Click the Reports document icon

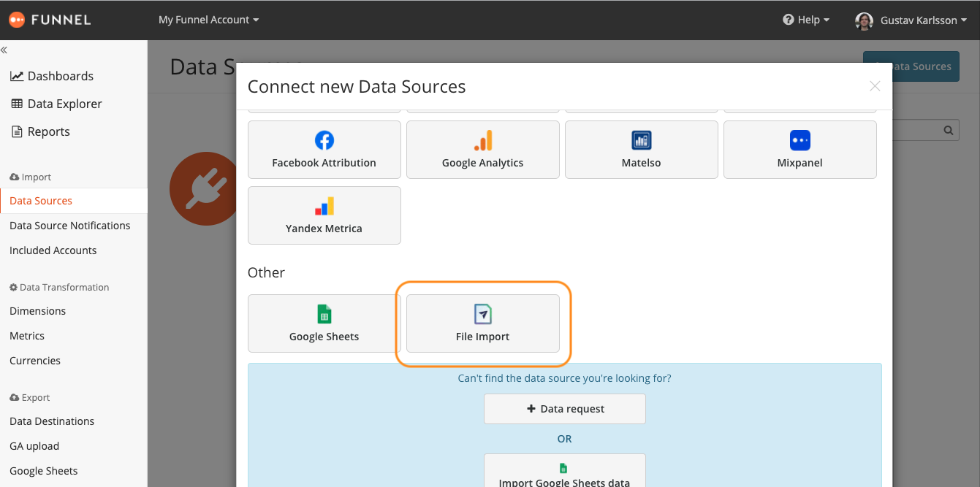tap(17, 131)
